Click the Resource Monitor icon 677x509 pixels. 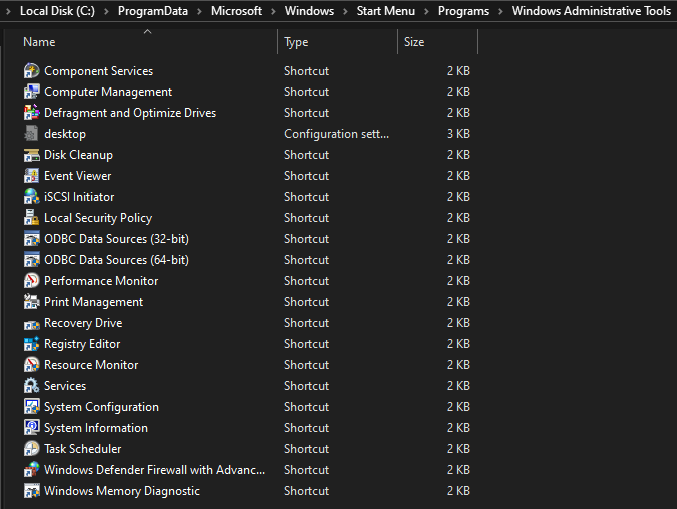coord(32,365)
